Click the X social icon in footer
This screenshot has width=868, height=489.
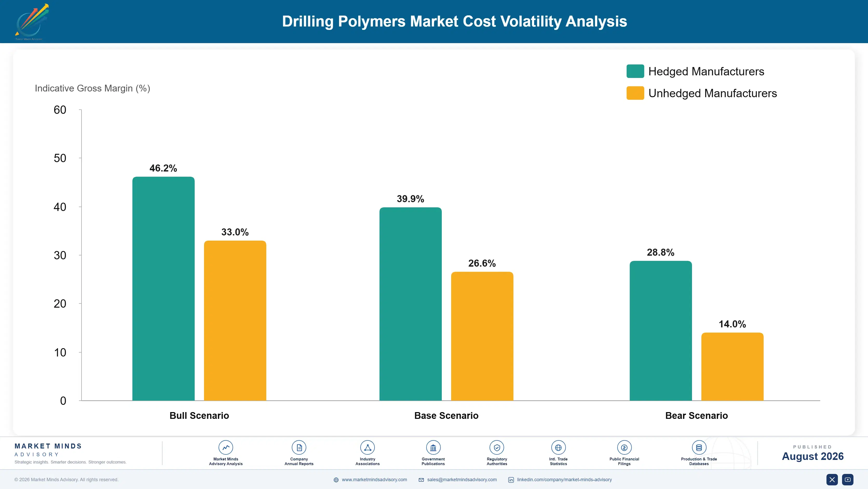tap(832, 480)
